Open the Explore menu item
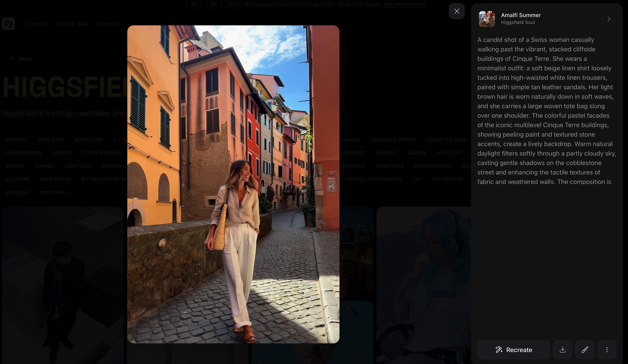 38,24
